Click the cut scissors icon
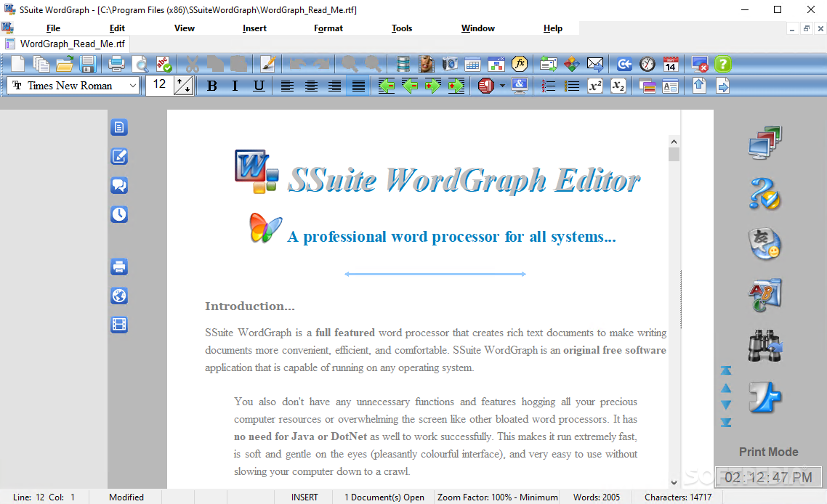 pyautogui.click(x=192, y=65)
